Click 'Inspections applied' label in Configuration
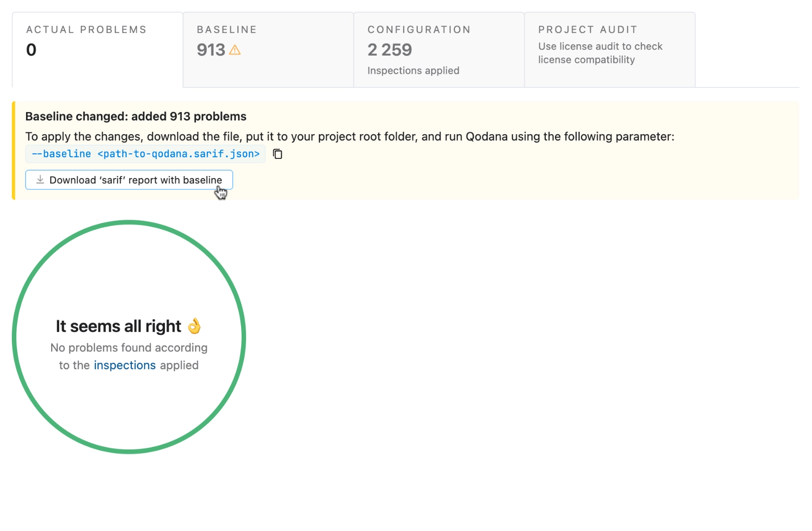This screenshot has width=812, height=531. click(413, 71)
